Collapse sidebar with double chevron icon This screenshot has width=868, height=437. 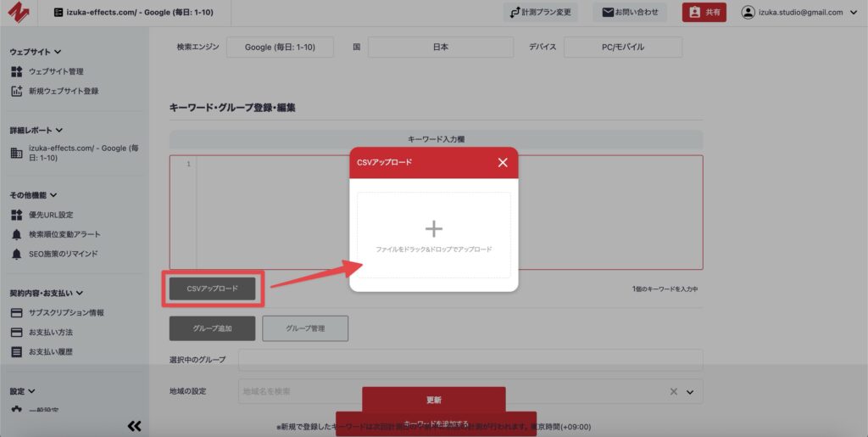134,426
